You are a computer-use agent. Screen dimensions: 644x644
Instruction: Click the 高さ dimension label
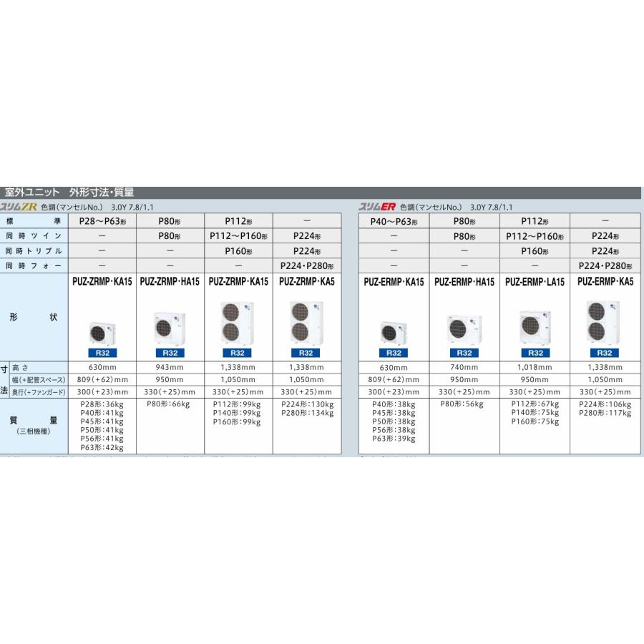(20, 368)
